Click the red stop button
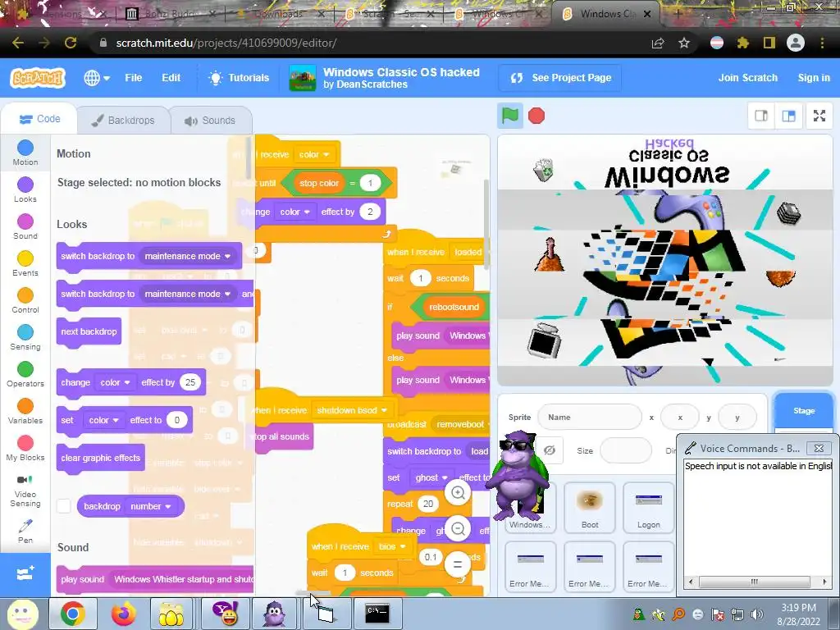Screen dimensions: 840x630 click(x=536, y=116)
